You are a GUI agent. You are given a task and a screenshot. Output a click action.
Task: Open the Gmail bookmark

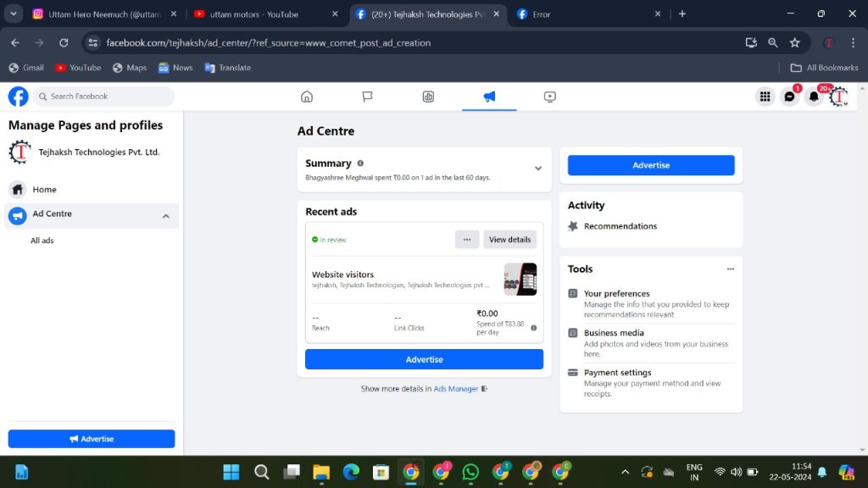point(26,68)
